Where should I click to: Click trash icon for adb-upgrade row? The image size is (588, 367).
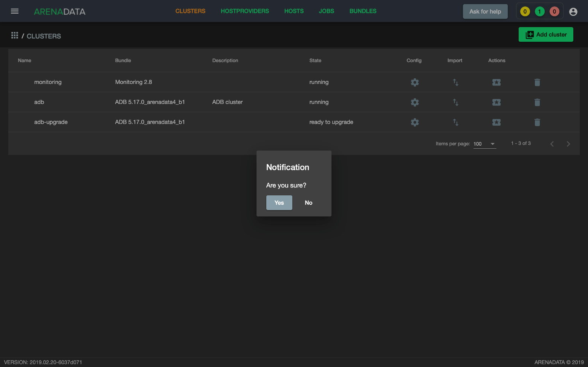(537, 122)
